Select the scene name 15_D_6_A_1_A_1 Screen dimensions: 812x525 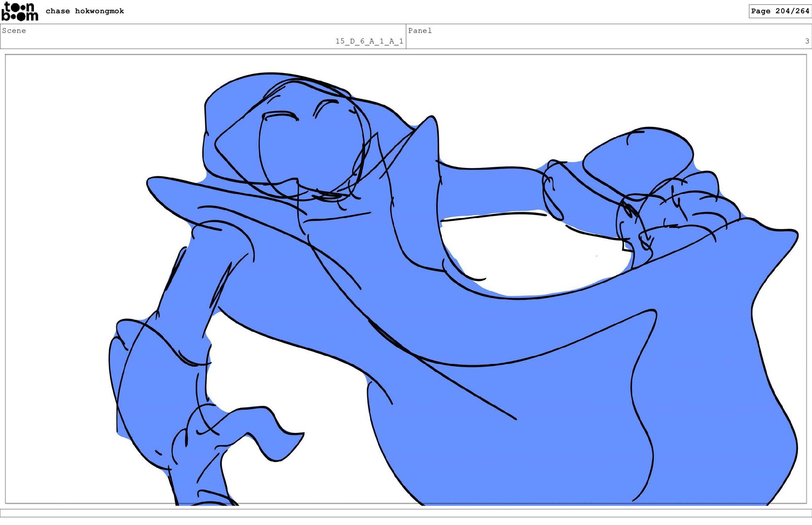[369, 41]
